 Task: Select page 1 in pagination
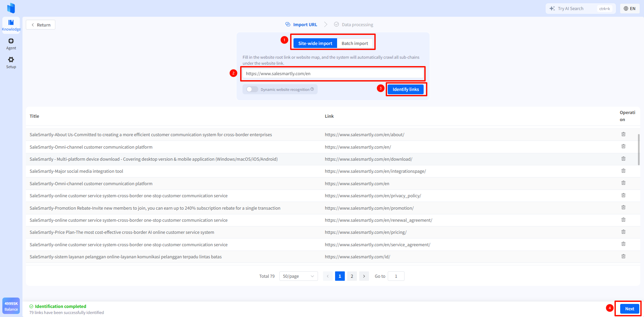tap(340, 276)
